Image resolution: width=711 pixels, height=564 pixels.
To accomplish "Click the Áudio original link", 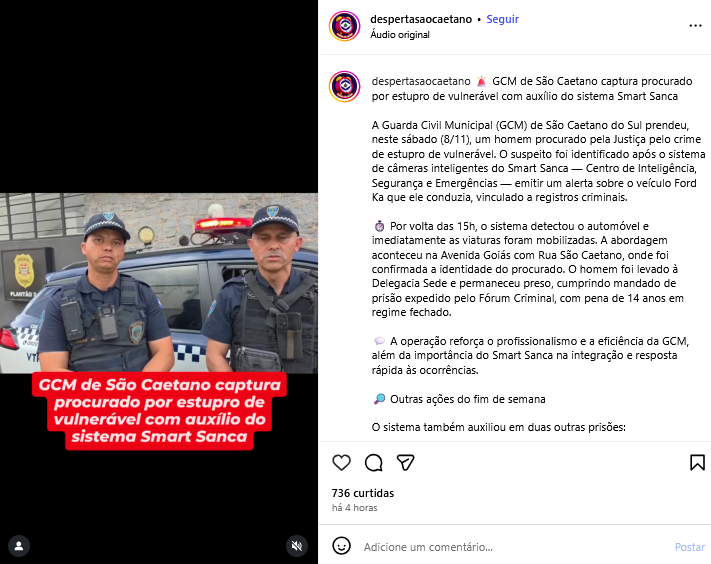I will [x=399, y=34].
